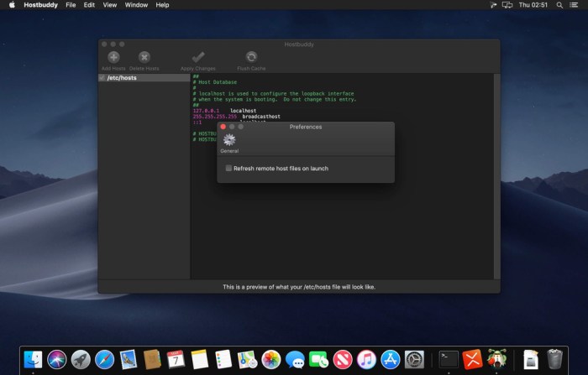
Task: Open the Hostbuddy application menu
Action: pos(39,5)
